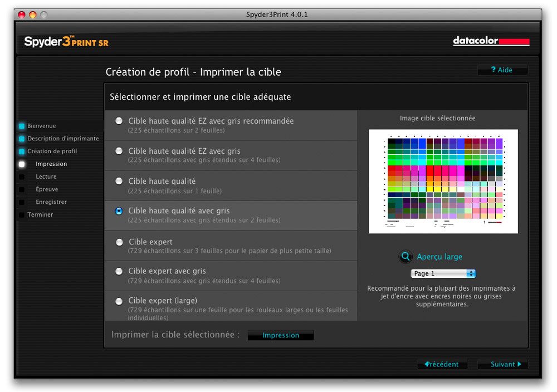Click the question mark help icon

(494, 70)
